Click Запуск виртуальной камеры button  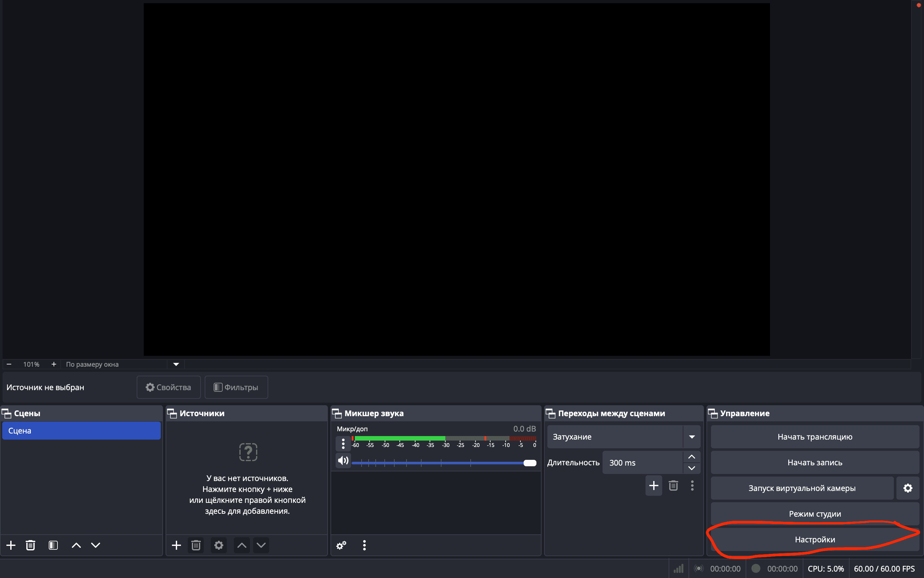pos(802,488)
